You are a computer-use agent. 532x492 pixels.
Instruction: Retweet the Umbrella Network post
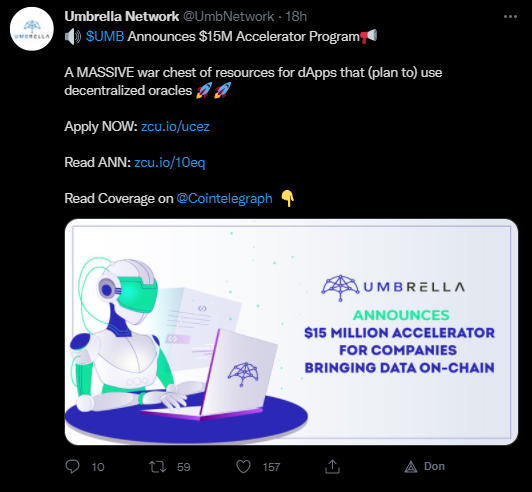[158, 467]
